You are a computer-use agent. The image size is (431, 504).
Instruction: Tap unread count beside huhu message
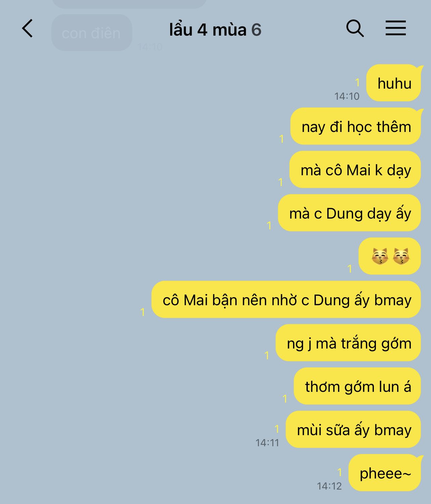tap(357, 82)
